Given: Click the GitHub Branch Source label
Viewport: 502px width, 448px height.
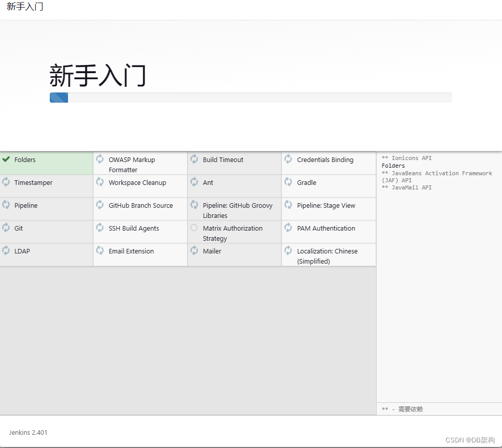Looking at the screenshot, I should (x=141, y=205).
